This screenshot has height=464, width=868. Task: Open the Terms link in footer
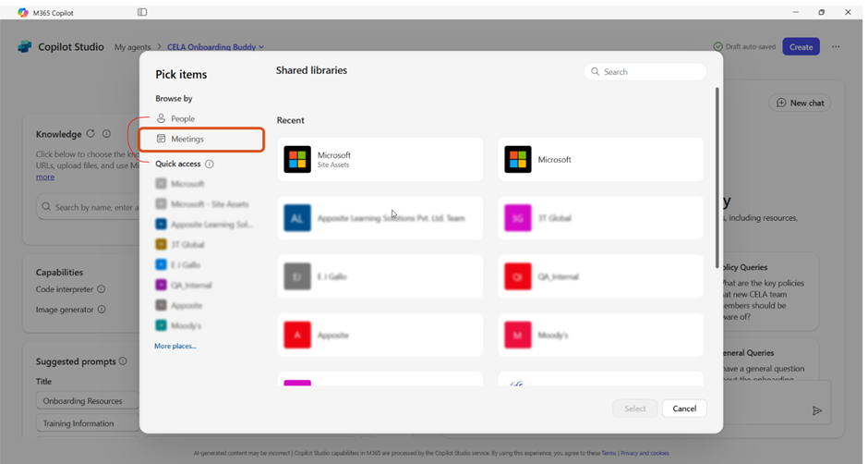609,453
